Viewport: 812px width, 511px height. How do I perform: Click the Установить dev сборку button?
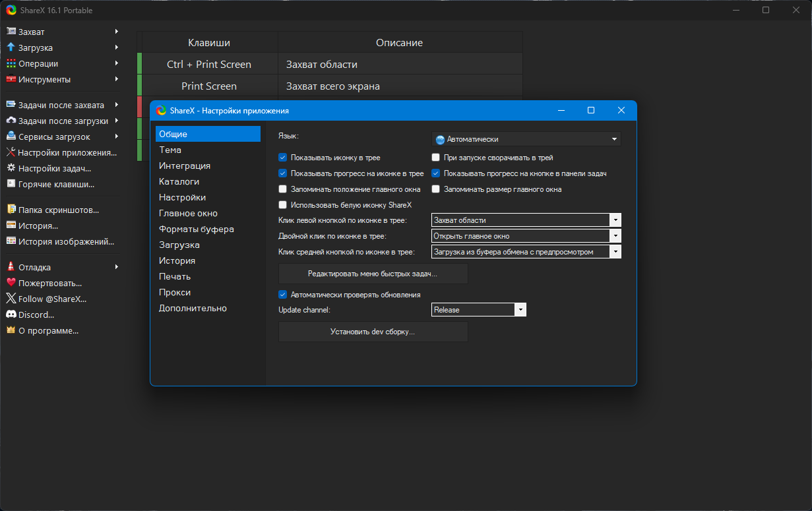[373, 332]
